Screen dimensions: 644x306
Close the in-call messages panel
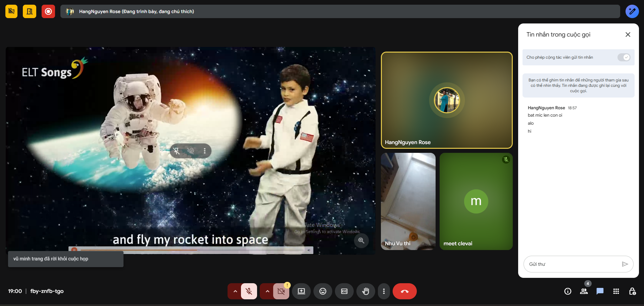628,35
